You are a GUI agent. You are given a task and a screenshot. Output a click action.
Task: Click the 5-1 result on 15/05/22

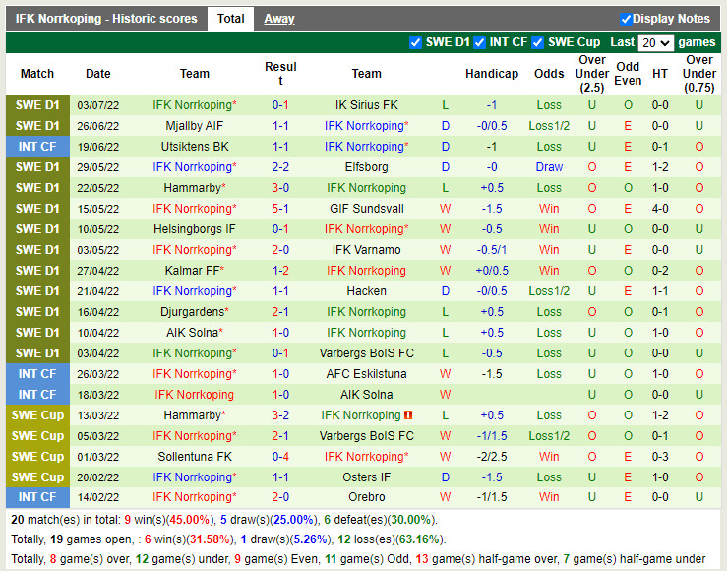click(x=280, y=209)
